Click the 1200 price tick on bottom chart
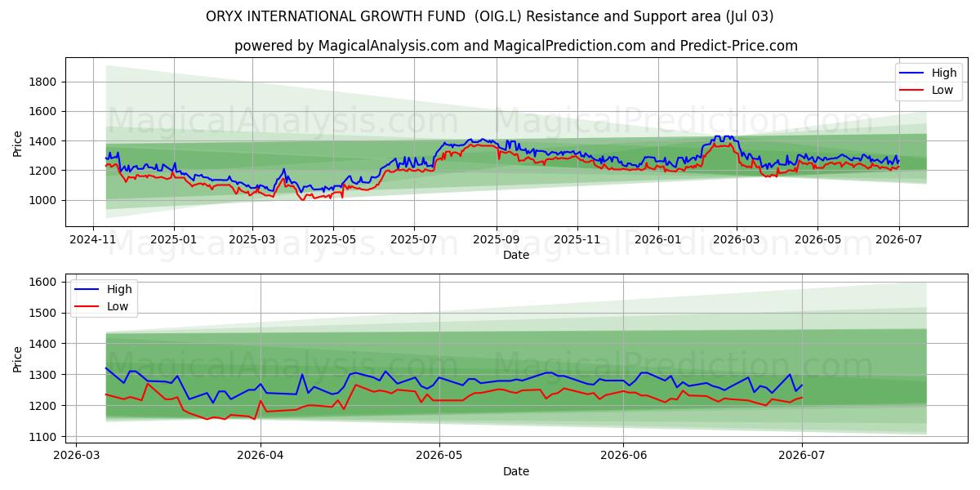Image resolution: width=980 pixels, height=490 pixels. 42,406
